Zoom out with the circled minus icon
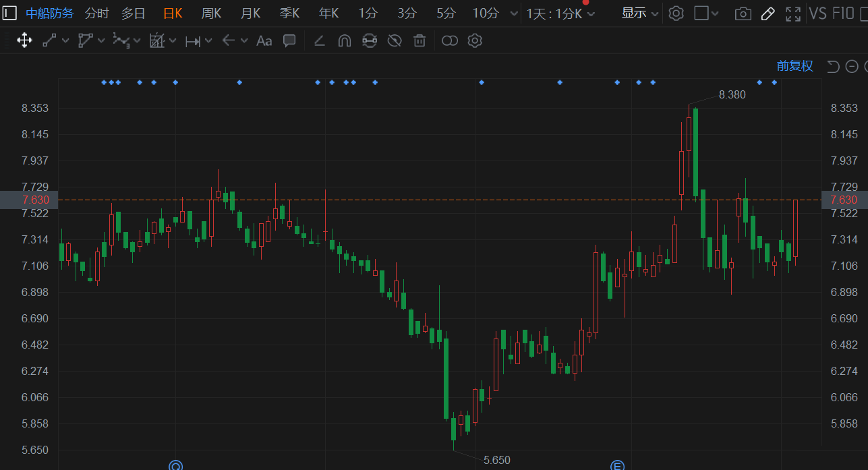 click(x=852, y=66)
